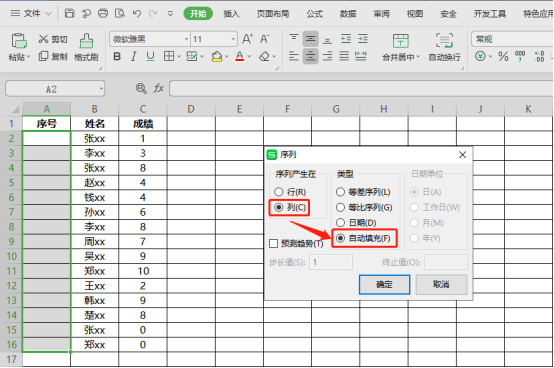
Task: Click the Copy icon
Action: pyautogui.click(x=43, y=56)
